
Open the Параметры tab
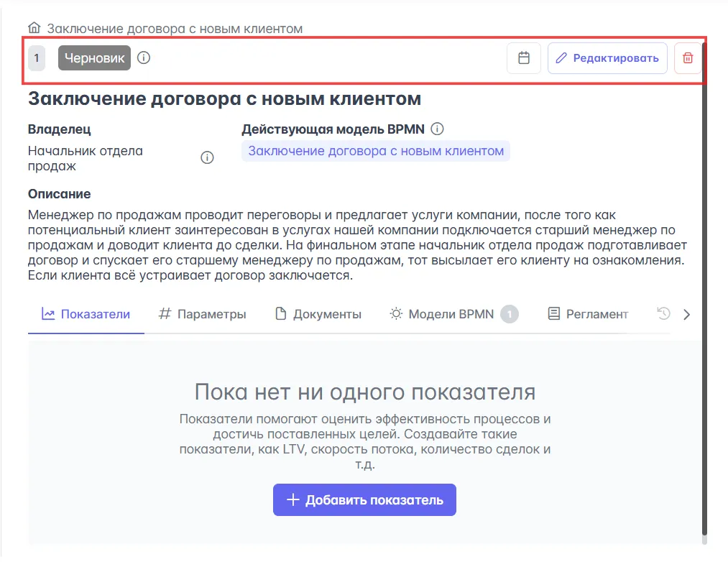point(203,314)
